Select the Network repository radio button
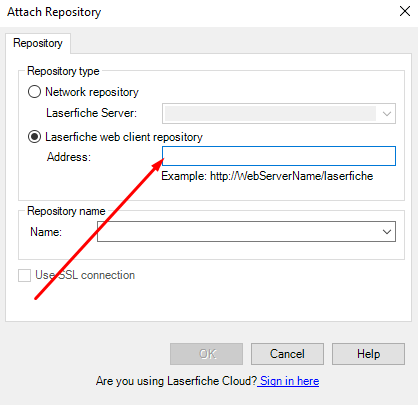The height and width of the screenshot is (405, 418). pos(34,91)
